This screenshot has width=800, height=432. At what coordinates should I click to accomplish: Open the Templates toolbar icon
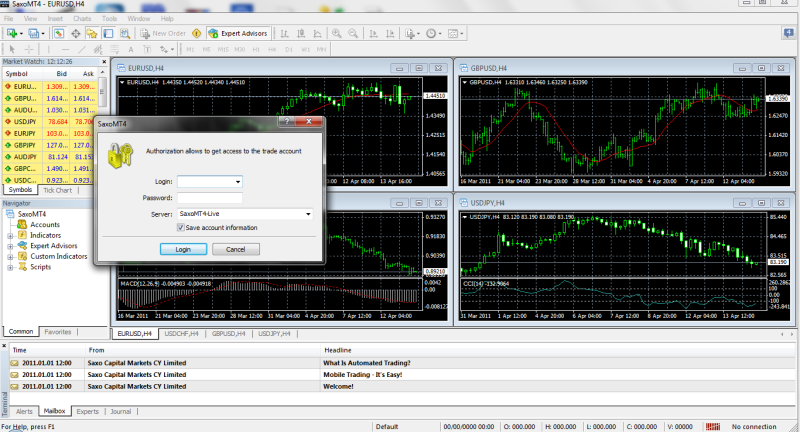455,33
